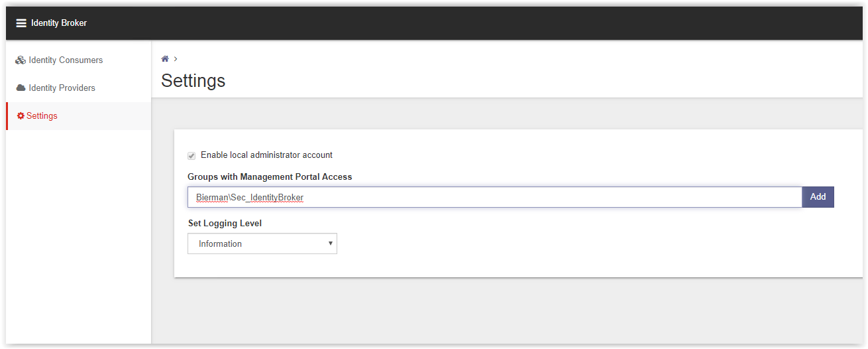
Task: Toggle Enable local administrator account checkbox
Action: click(x=191, y=155)
